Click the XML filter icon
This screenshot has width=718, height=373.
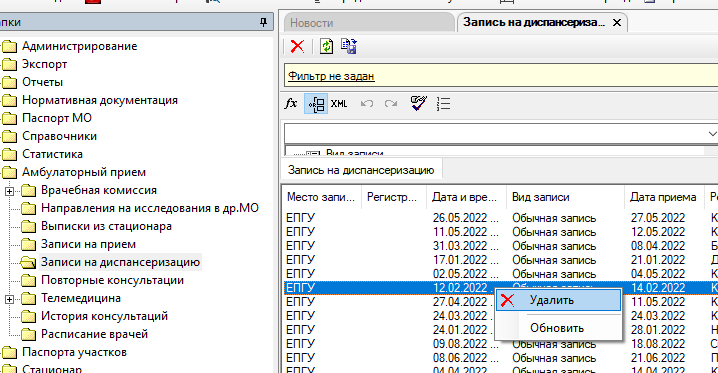click(339, 104)
